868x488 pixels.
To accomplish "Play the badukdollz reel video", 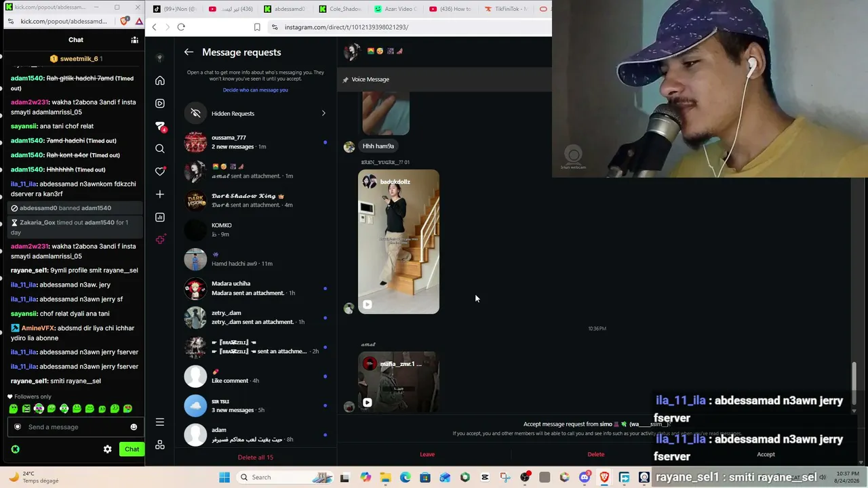I will 367,305.
